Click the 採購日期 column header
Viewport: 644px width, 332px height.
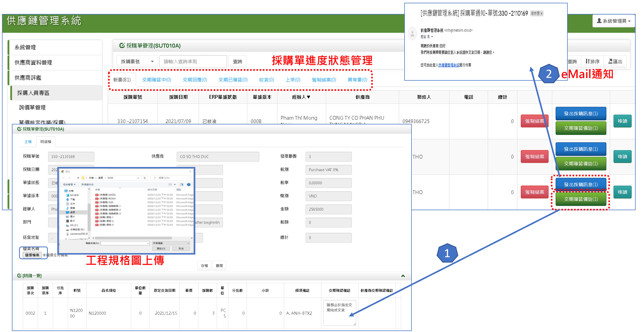178,97
